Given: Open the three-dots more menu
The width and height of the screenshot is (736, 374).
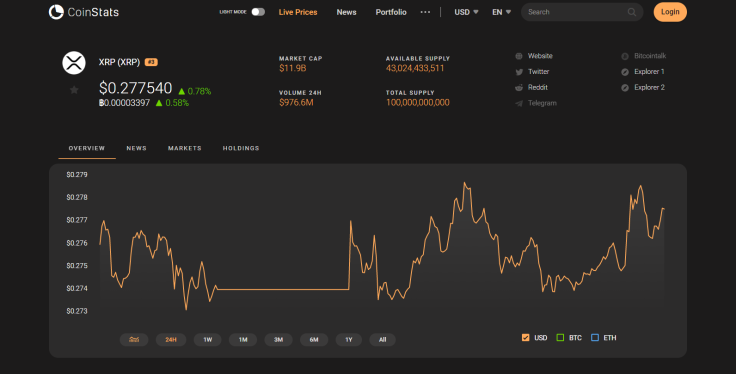Looking at the screenshot, I should (425, 12).
